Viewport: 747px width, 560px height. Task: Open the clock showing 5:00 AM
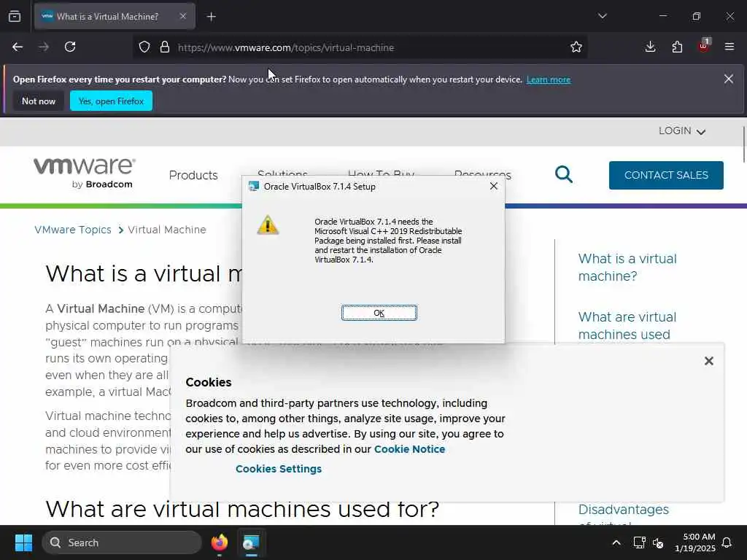click(x=694, y=542)
